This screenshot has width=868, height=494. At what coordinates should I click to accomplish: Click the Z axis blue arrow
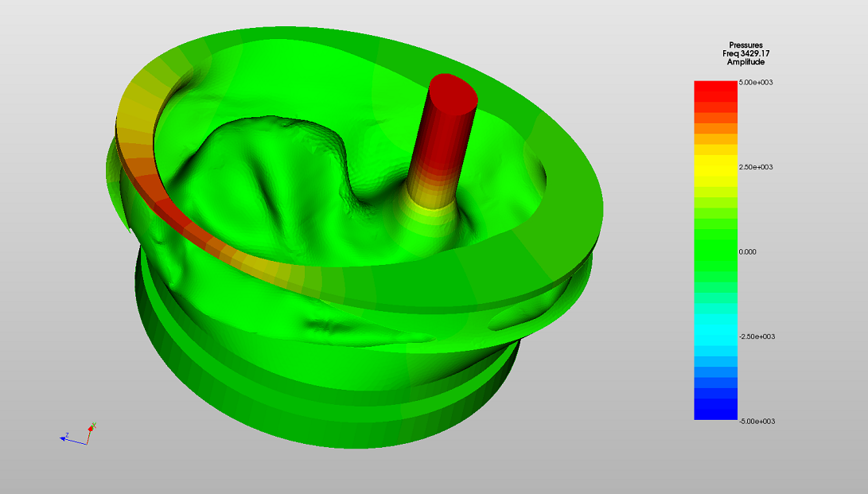click(x=65, y=437)
